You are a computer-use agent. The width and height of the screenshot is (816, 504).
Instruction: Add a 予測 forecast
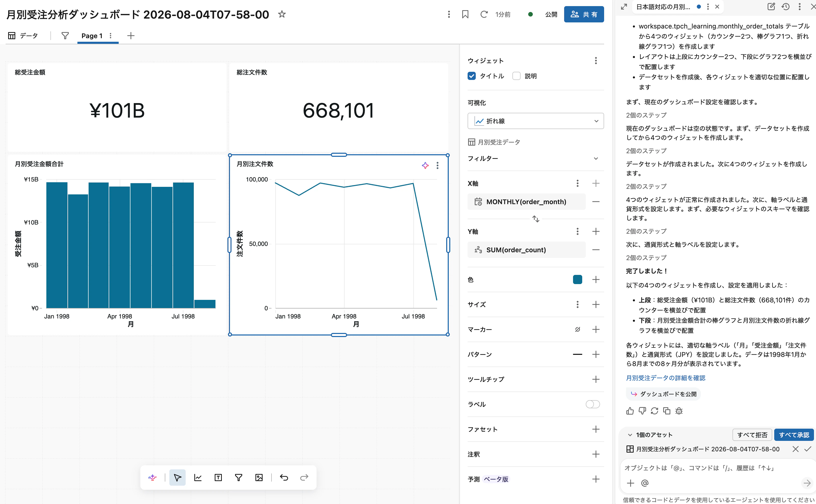[x=596, y=479]
